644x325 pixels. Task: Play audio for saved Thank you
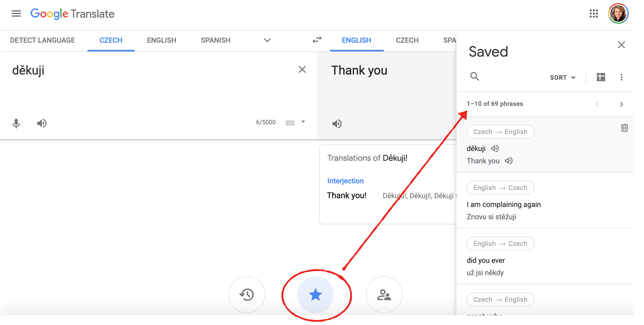pyautogui.click(x=508, y=161)
